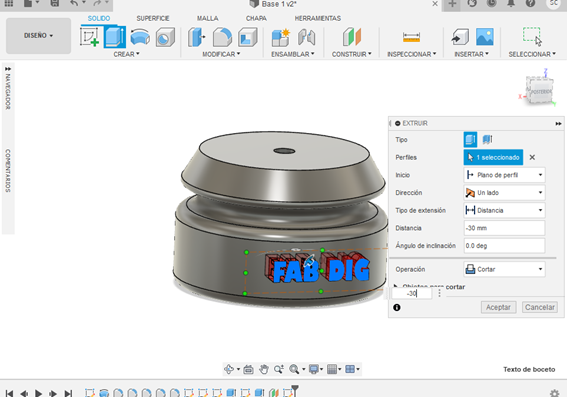Select the Hole tool icon
The image size is (567, 397).
[165, 37]
